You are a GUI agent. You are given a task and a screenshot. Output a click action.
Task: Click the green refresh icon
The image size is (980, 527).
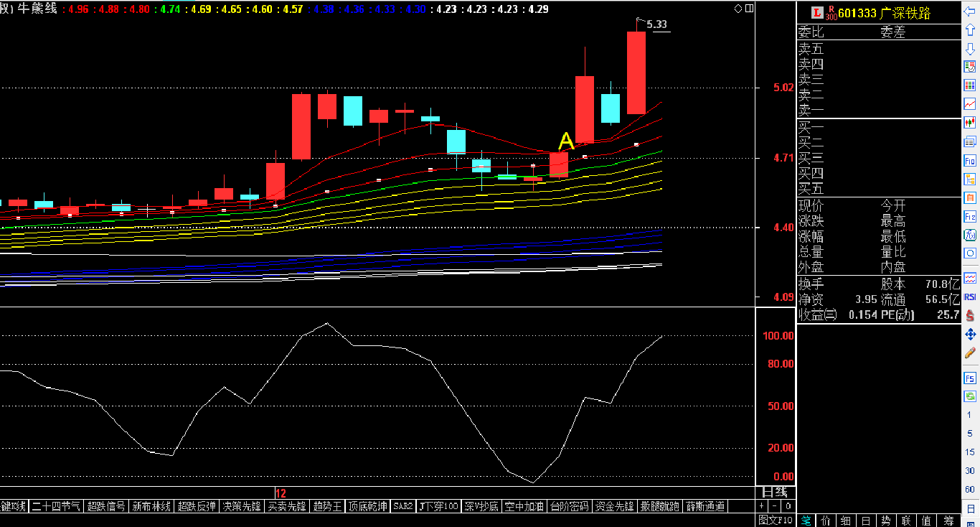[x=970, y=396]
